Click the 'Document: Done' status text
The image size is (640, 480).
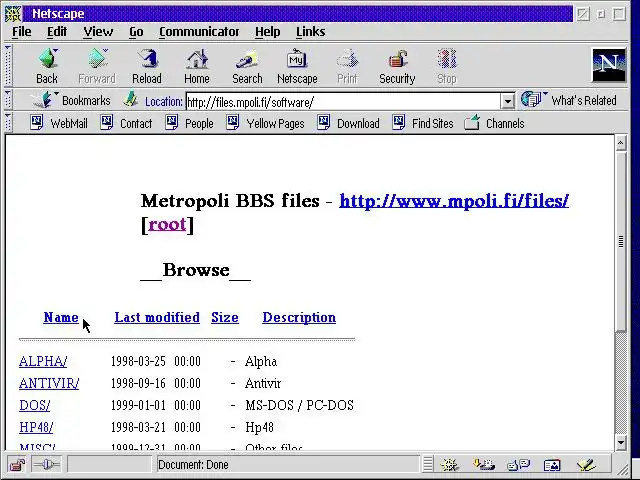click(193, 464)
